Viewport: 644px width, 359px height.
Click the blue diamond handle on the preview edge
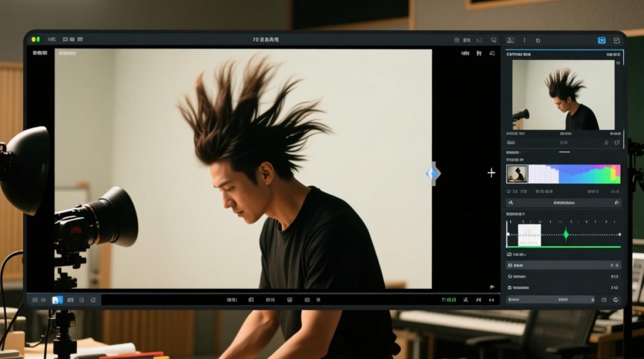pyautogui.click(x=432, y=173)
